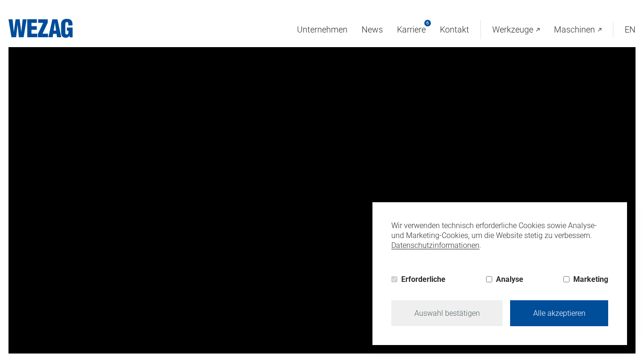Open the Datenschutzinformationen link
Viewport: 644px width, 362px height.
[x=435, y=246]
